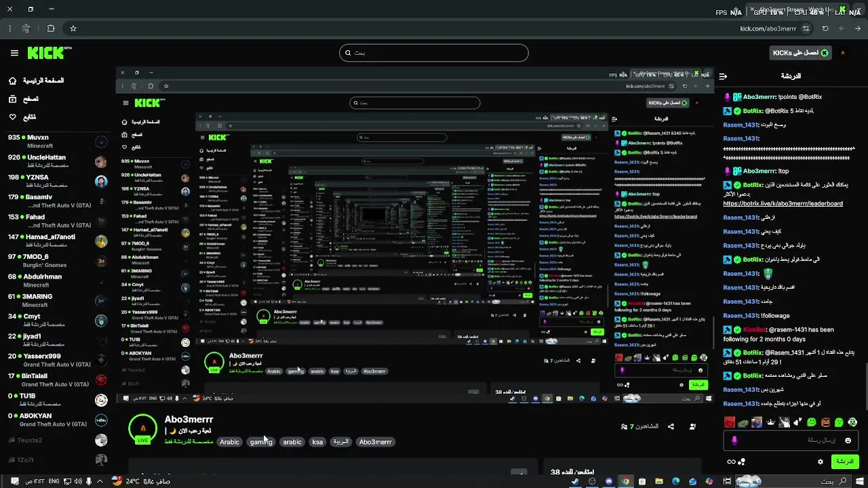The image size is (868, 488).
Task: Open the emoji picker in message box
Action: (848, 441)
